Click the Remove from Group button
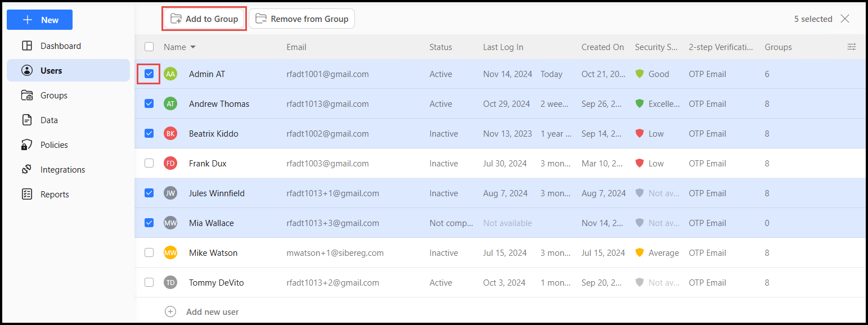868x325 pixels. (302, 19)
